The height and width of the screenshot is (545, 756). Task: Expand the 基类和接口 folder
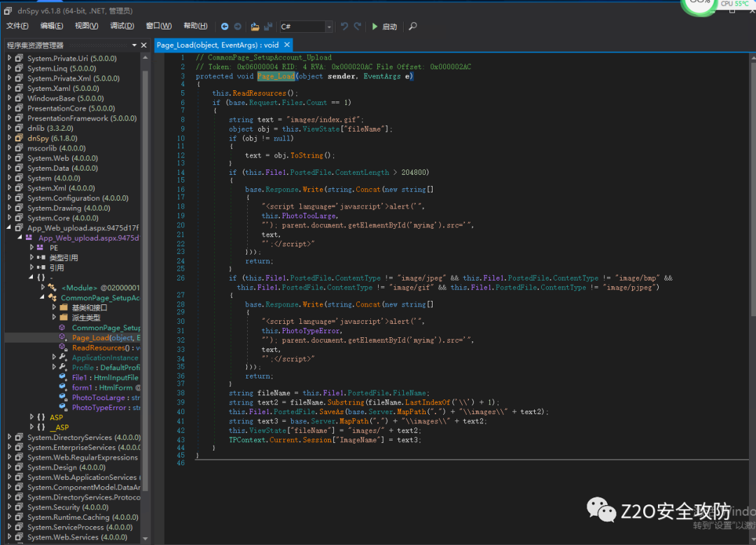pyautogui.click(x=53, y=307)
